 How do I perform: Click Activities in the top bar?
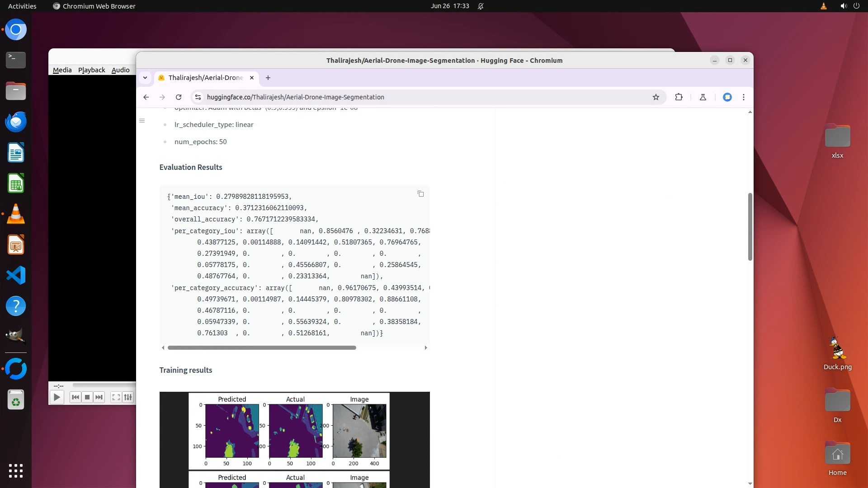coord(22,6)
